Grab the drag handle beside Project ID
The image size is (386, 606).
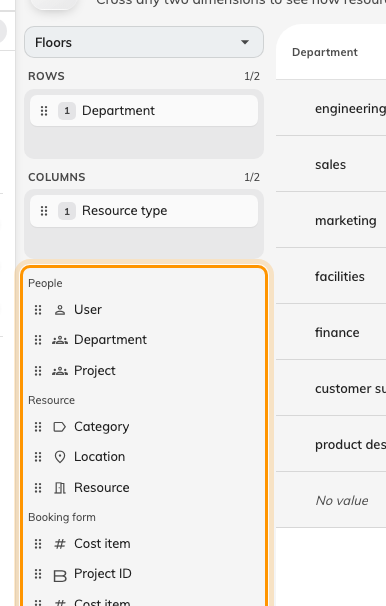click(x=38, y=574)
